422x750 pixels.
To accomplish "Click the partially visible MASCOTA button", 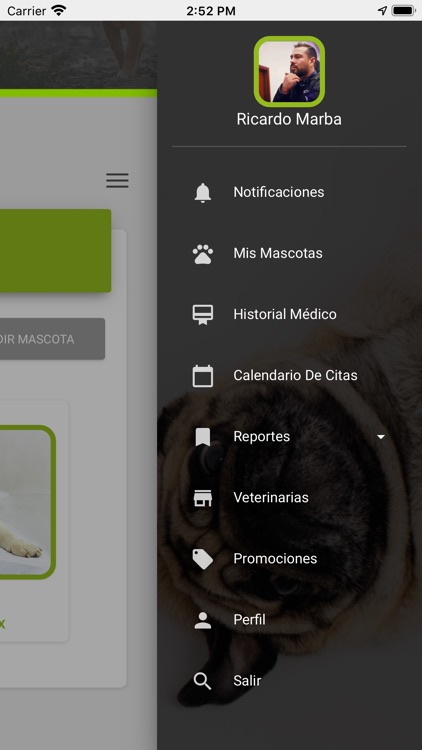I will pos(52,339).
